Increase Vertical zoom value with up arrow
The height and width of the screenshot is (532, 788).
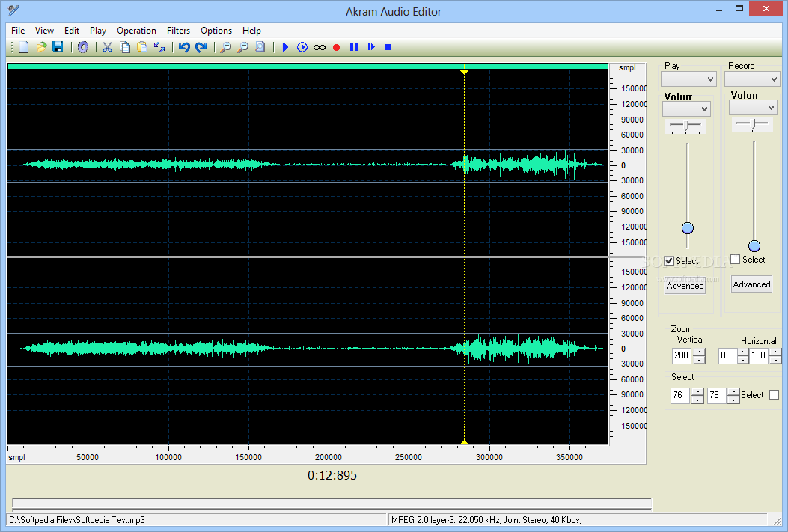pos(699,352)
